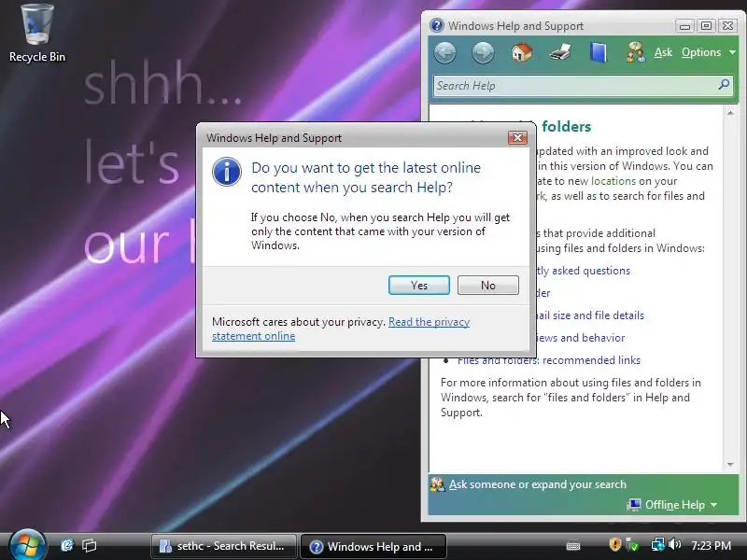This screenshot has width=747, height=560.
Task: Open the 'locations' link in help text
Action: tap(613, 181)
